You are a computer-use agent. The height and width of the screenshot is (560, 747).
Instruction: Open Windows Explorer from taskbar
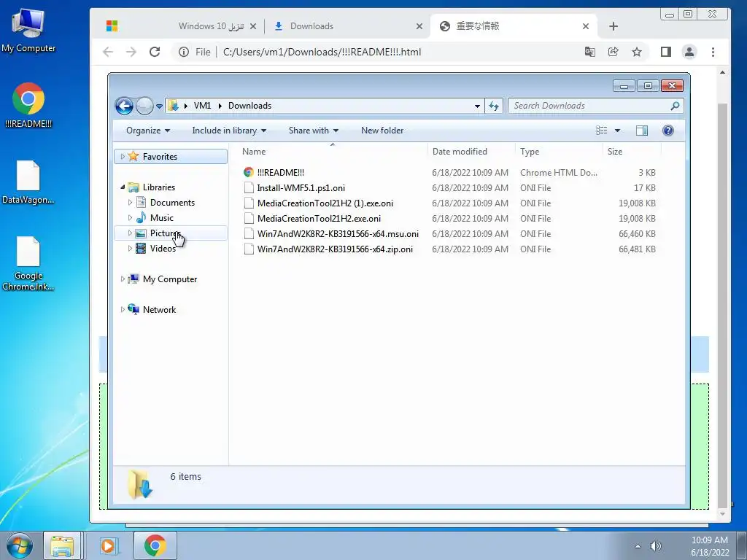click(x=63, y=545)
